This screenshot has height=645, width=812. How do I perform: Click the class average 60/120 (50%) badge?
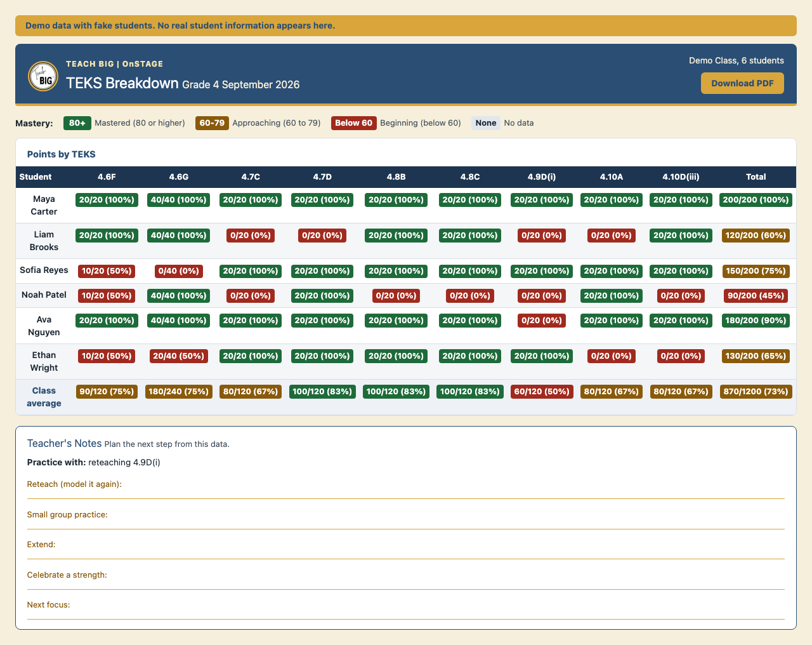542,392
